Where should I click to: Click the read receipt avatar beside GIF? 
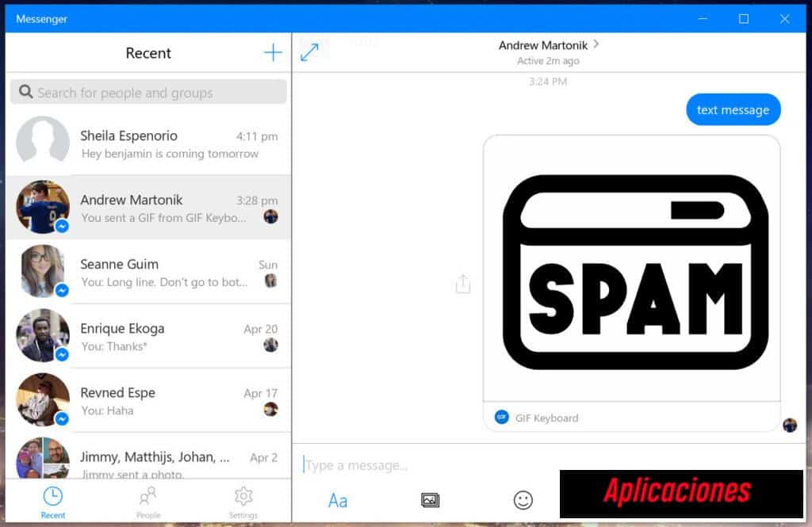pyautogui.click(x=790, y=425)
